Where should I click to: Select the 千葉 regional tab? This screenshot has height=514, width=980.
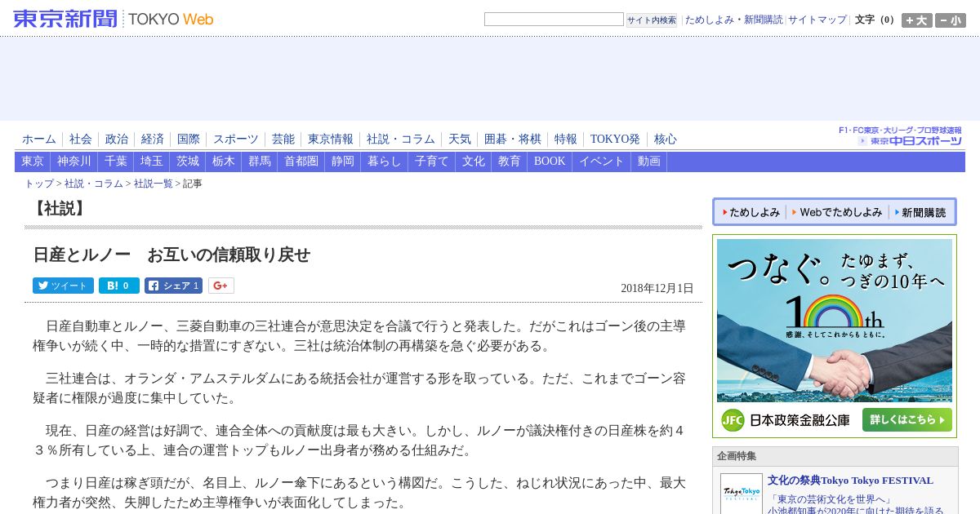[116, 162]
